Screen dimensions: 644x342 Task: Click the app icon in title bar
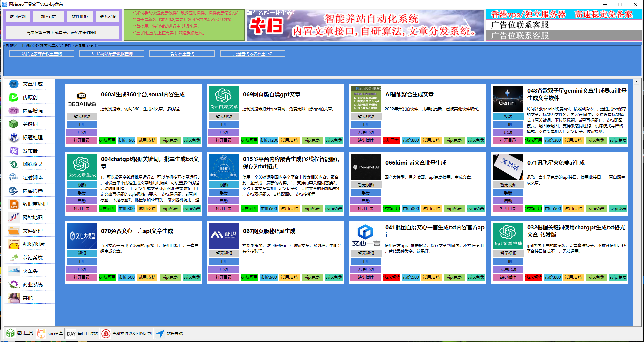pyautogui.click(x=4, y=4)
